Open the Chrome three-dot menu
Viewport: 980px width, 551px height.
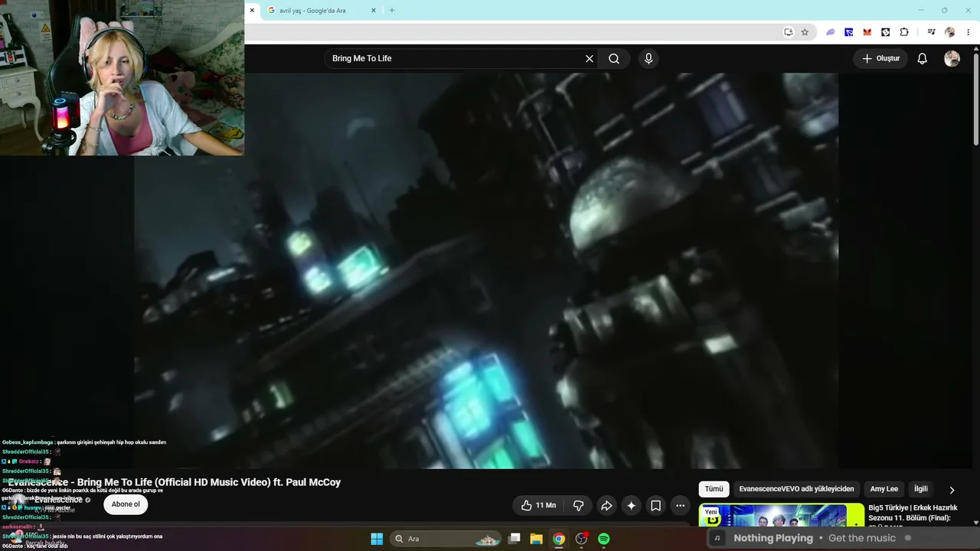pyautogui.click(x=968, y=32)
